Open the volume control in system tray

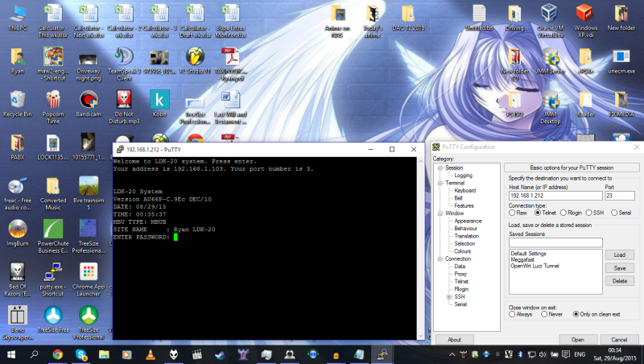coord(543,354)
